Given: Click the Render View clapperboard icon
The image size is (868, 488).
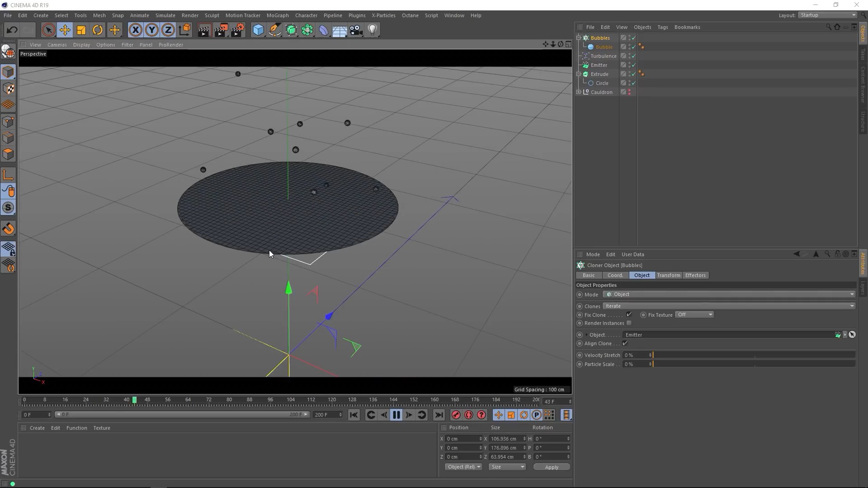Looking at the screenshot, I should [204, 30].
